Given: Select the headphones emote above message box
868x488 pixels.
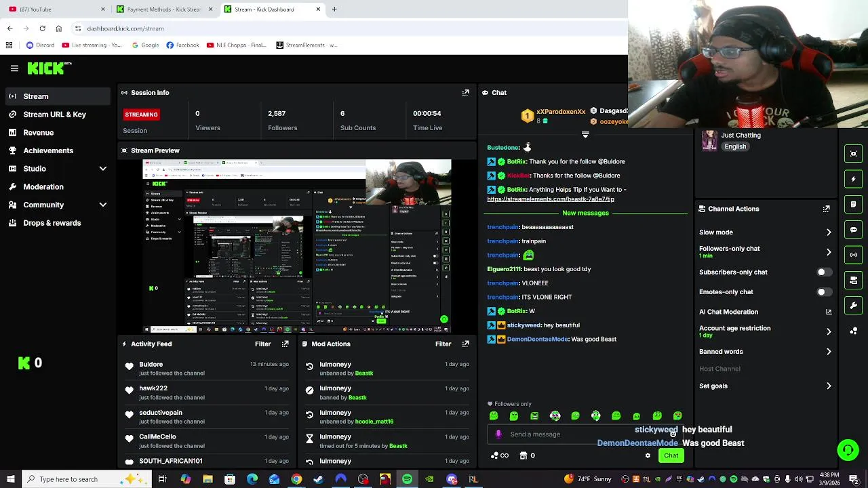Looking at the screenshot, I should 596,416.
